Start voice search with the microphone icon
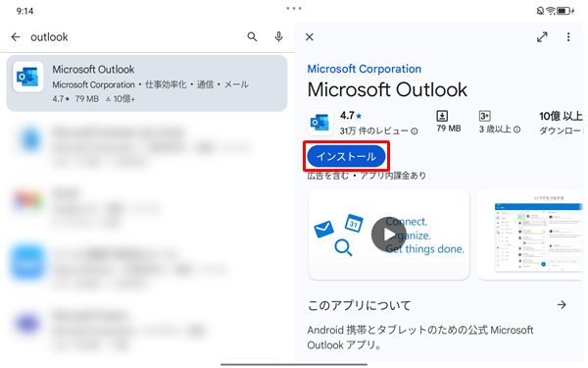The width and height of the screenshot is (588, 368). pos(278,37)
